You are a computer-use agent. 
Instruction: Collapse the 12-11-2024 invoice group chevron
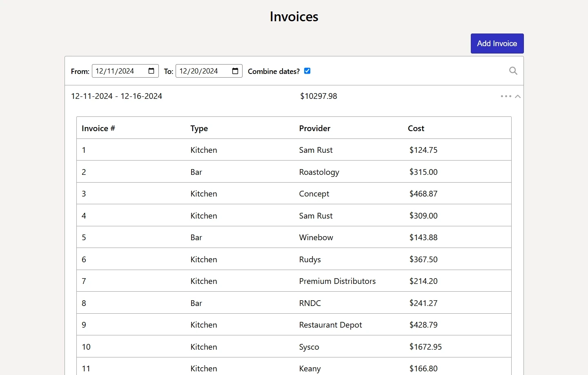(x=518, y=96)
